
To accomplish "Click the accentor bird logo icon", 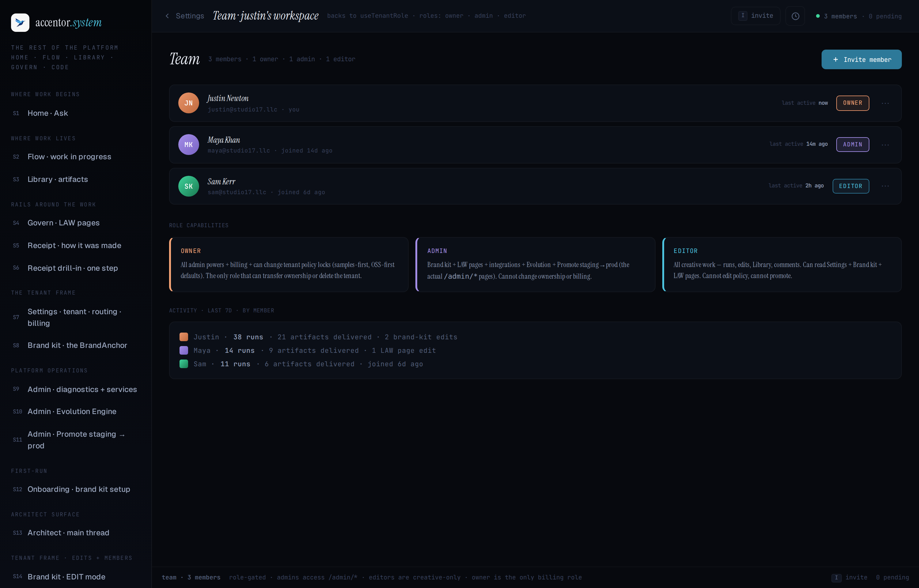I will [x=20, y=23].
